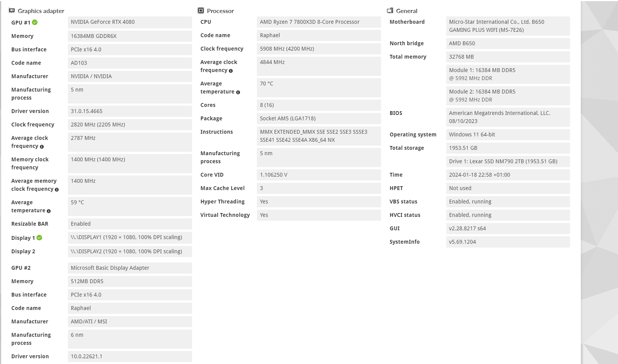This screenshot has height=364, width=618.
Task: Click the American Megatrends BIOS value
Action: [508, 117]
